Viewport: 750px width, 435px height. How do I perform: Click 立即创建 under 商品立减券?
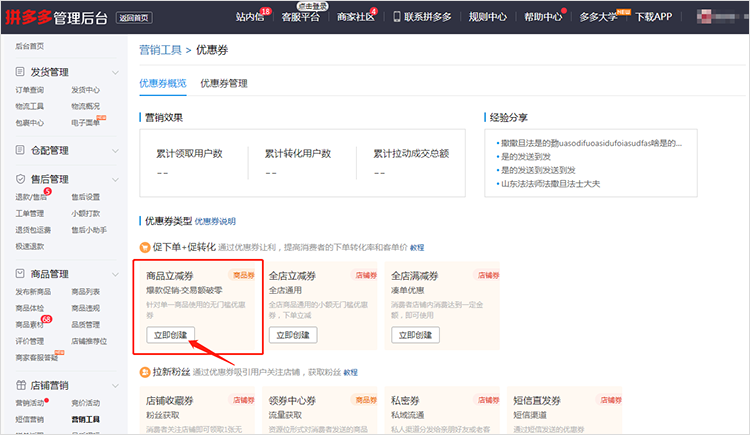coord(170,335)
